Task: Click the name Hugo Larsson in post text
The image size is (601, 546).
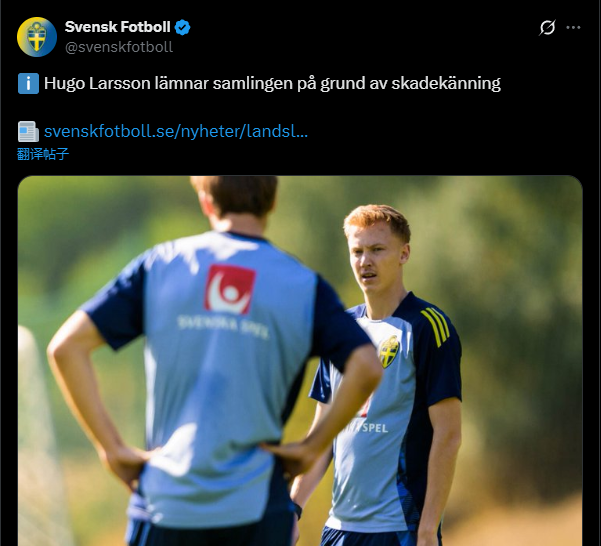Action: (97, 83)
